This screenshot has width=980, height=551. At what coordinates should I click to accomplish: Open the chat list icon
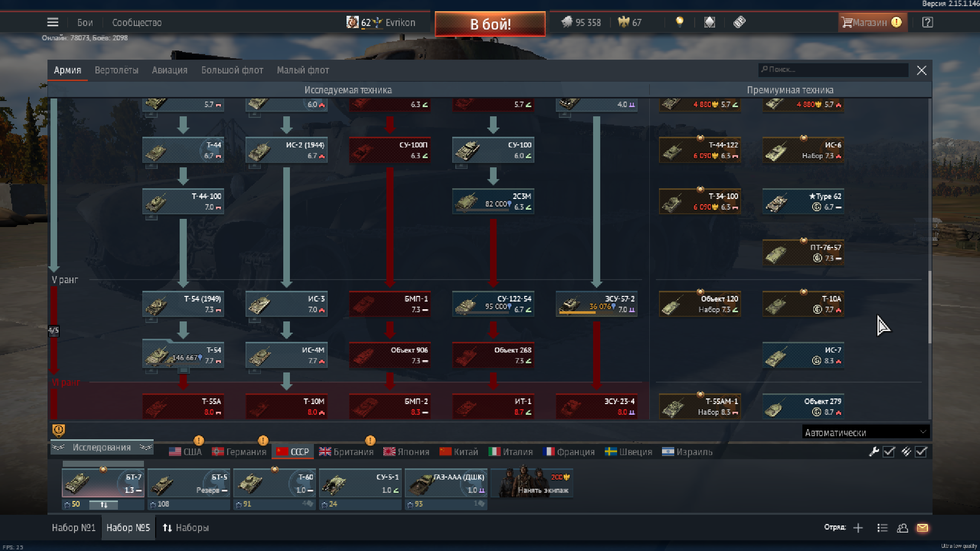click(x=883, y=528)
